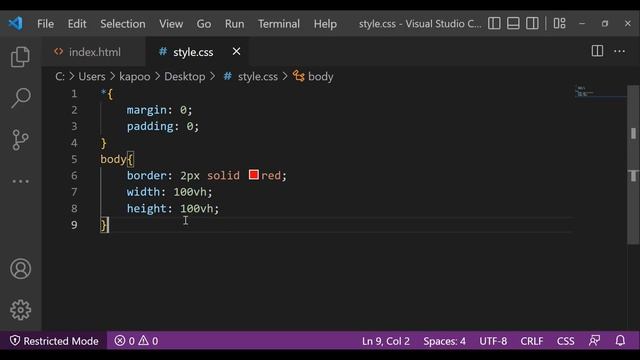Image resolution: width=640 pixels, height=360 pixels.
Task: Open the Run menu
Action: coord(234,24)
